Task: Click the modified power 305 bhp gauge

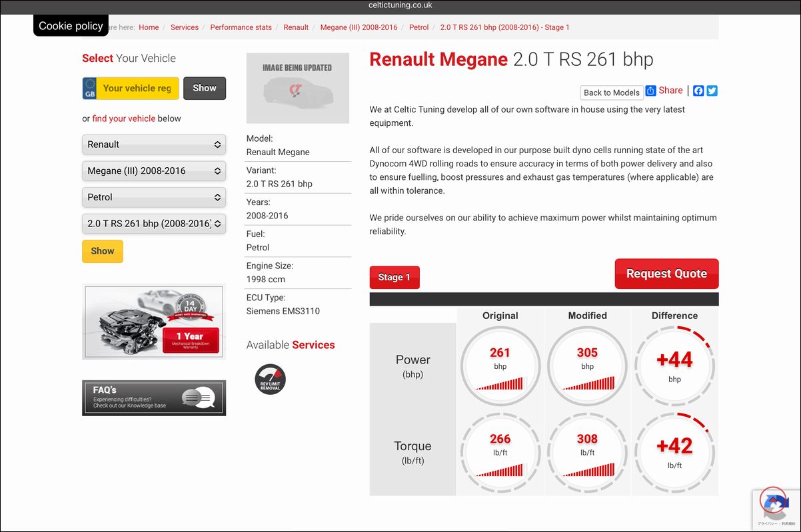Action: pyautogui.click(x=587, y=366)
